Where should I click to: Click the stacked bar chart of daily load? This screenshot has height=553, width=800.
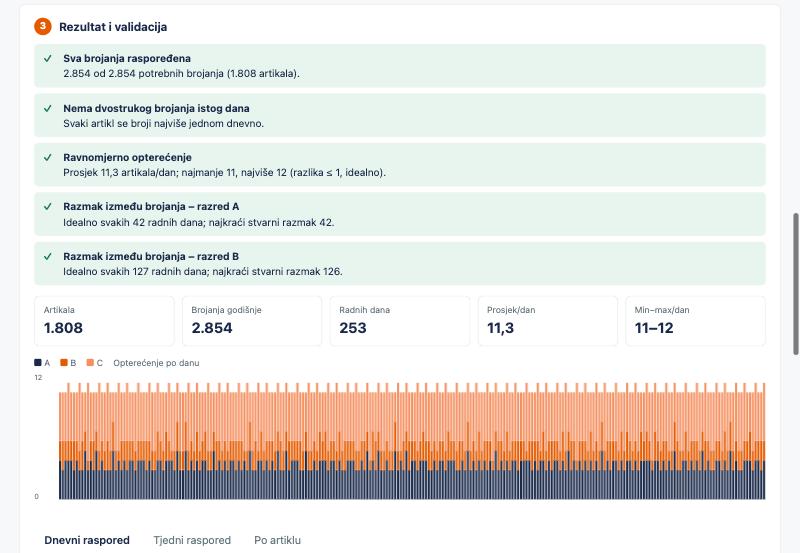(x=412, y=440)
